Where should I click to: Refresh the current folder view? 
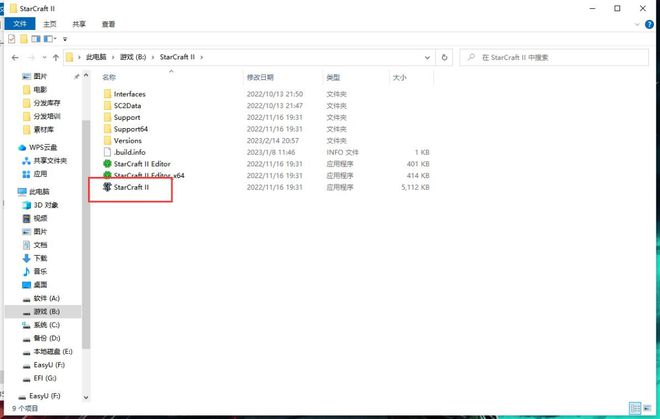point(444,57)
